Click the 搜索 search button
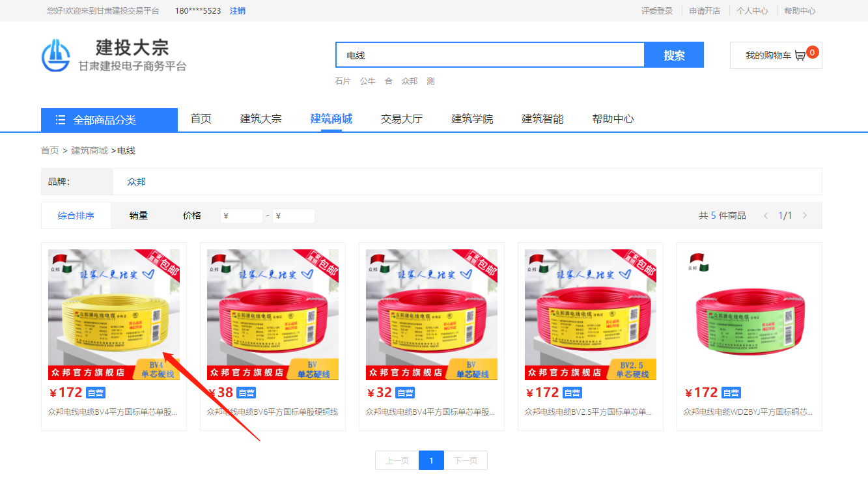Image resolution: width=868 pixels, height=500 pixels. click(674, 55)
